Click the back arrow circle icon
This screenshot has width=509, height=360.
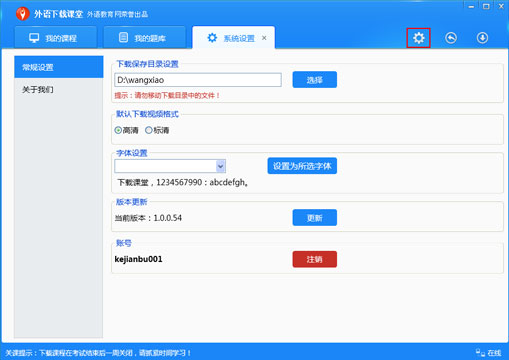click(x=451, y=38)
